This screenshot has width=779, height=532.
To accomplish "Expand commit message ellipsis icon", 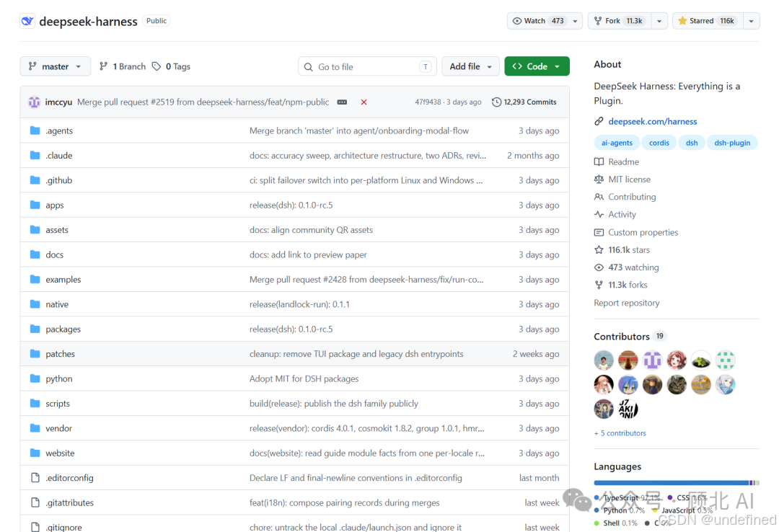I will (343, 102).
